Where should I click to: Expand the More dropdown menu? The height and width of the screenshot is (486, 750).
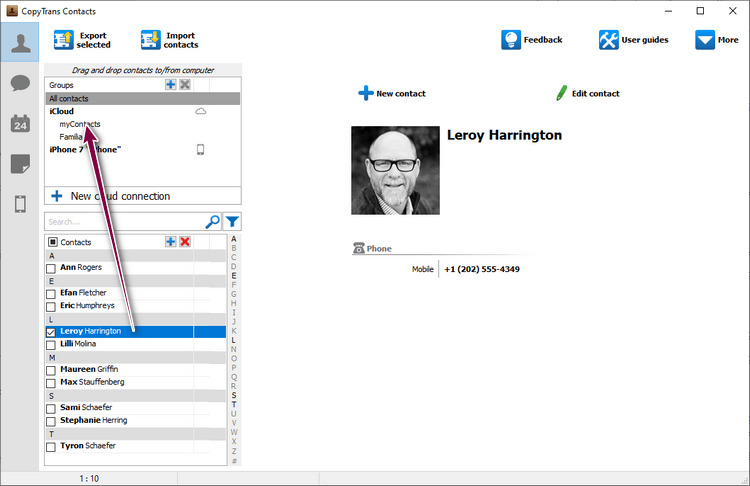point(717,40)
